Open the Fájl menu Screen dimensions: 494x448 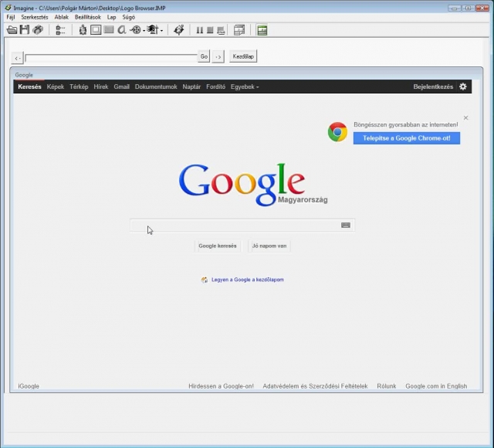[x=11, y=17]
